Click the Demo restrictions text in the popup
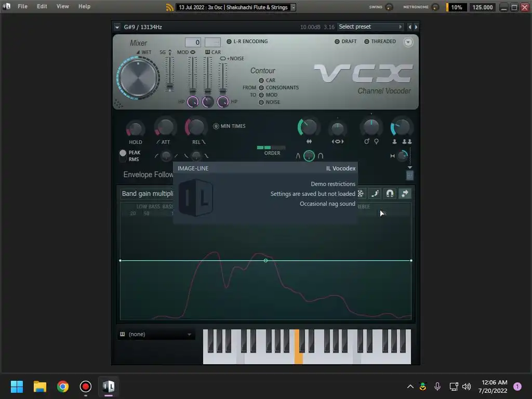 point(333,184)
